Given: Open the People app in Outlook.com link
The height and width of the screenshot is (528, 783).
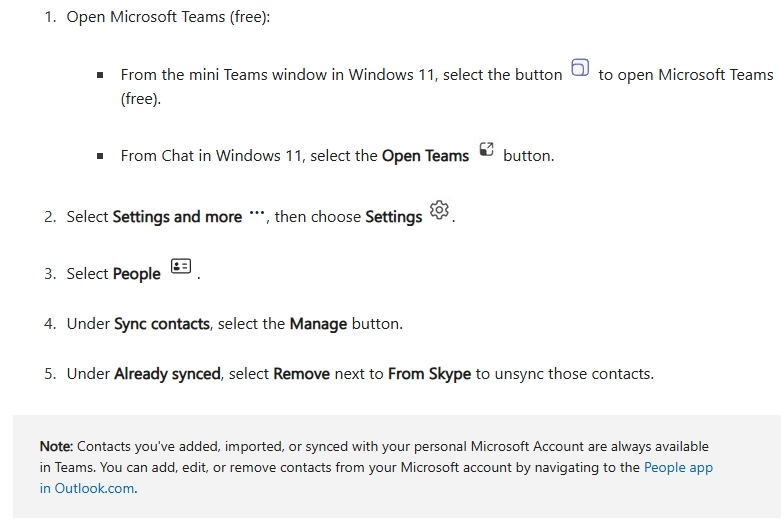Looking at the screenshot, I should pos(677,467).
